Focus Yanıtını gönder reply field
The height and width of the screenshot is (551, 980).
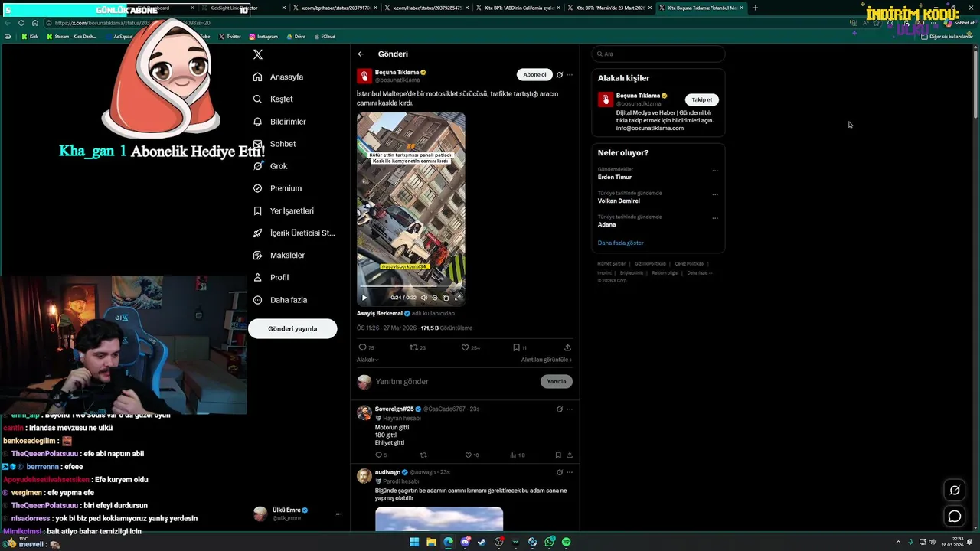(x=456, y=381)
